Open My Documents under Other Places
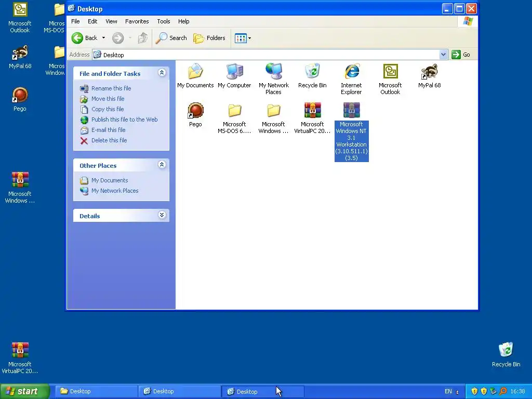Image resolution: width=532 pixels, height=399 pixels. click(110, 180)
